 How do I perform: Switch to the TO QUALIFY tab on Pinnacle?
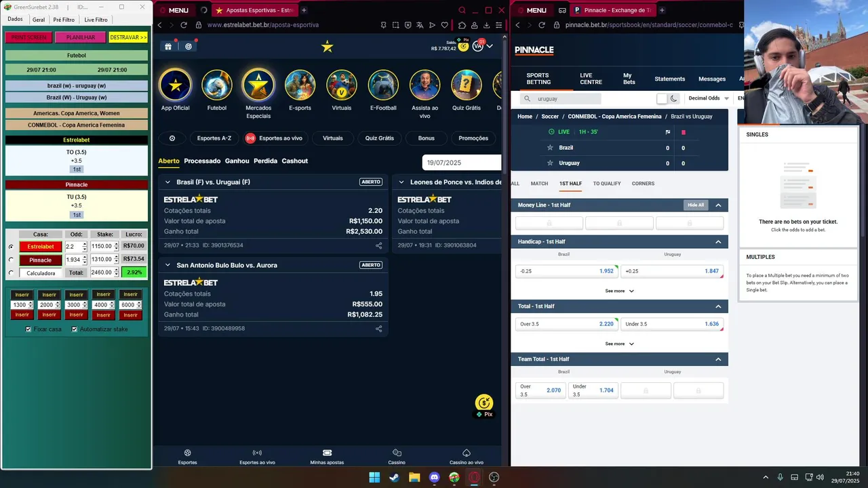coord(607,184)
